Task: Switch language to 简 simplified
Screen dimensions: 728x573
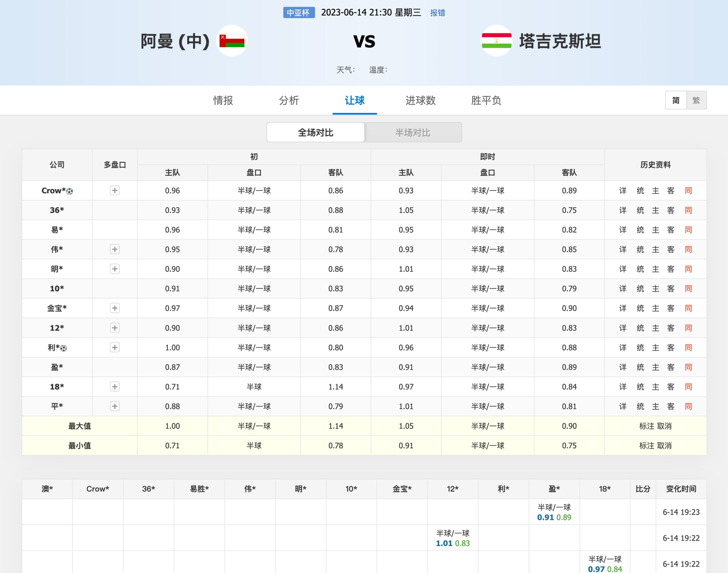Action: (x=676, y=100)
